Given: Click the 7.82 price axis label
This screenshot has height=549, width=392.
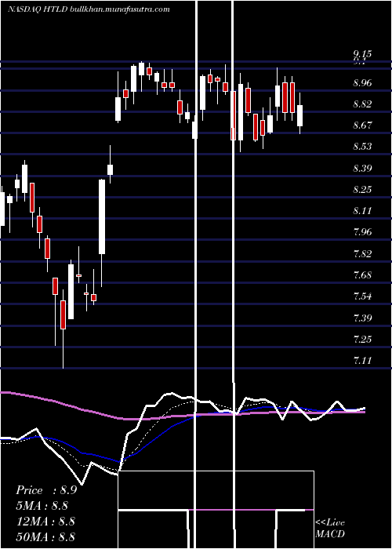Looking at the screenshot, I should point(362,254).
